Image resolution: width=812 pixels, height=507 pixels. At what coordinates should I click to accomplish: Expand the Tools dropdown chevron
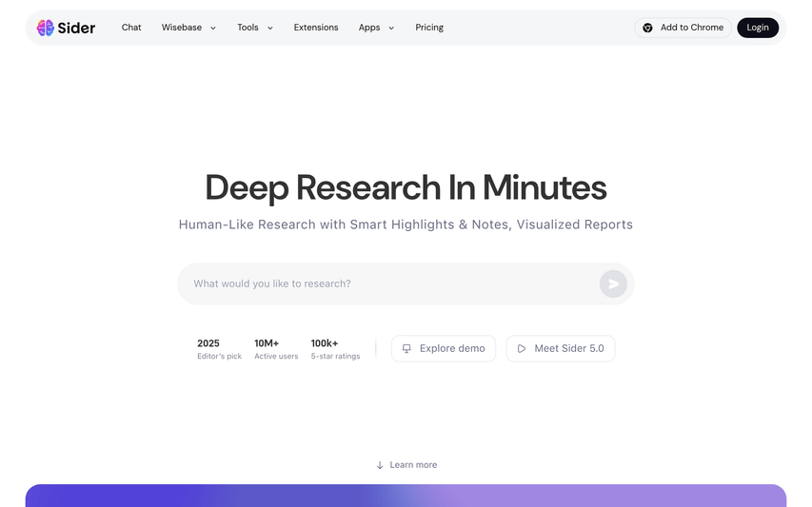point(270,29)
